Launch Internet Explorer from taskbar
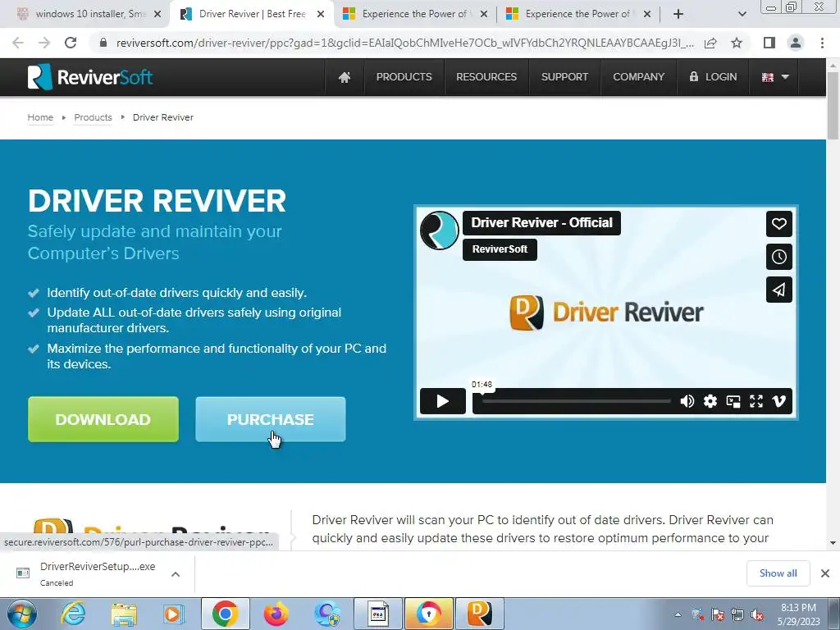The height and width of the screenshot is (630, 840). [73, 614]
